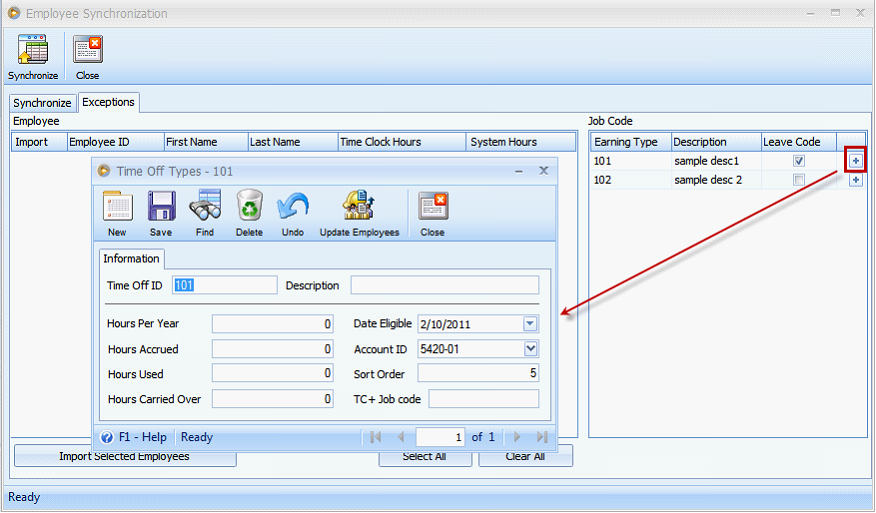The image size is (876, 513).
Task: Click the Import column header
Action: [x=39, y=142]
